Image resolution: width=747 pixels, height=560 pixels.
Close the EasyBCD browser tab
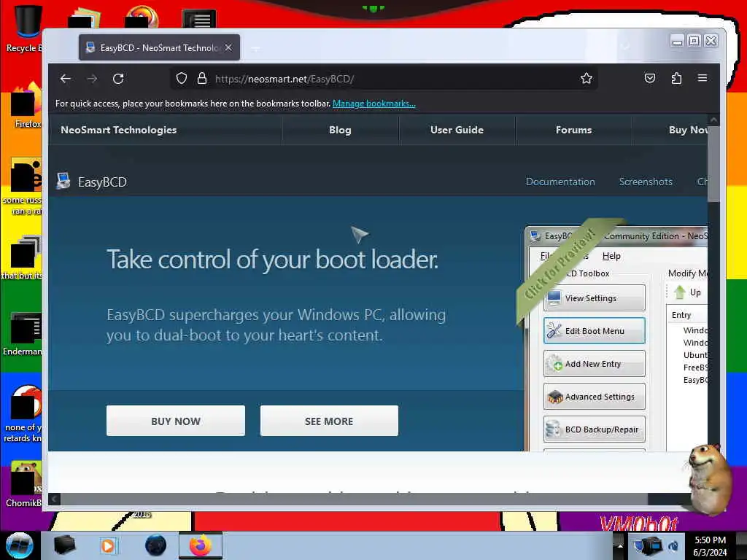228,47
